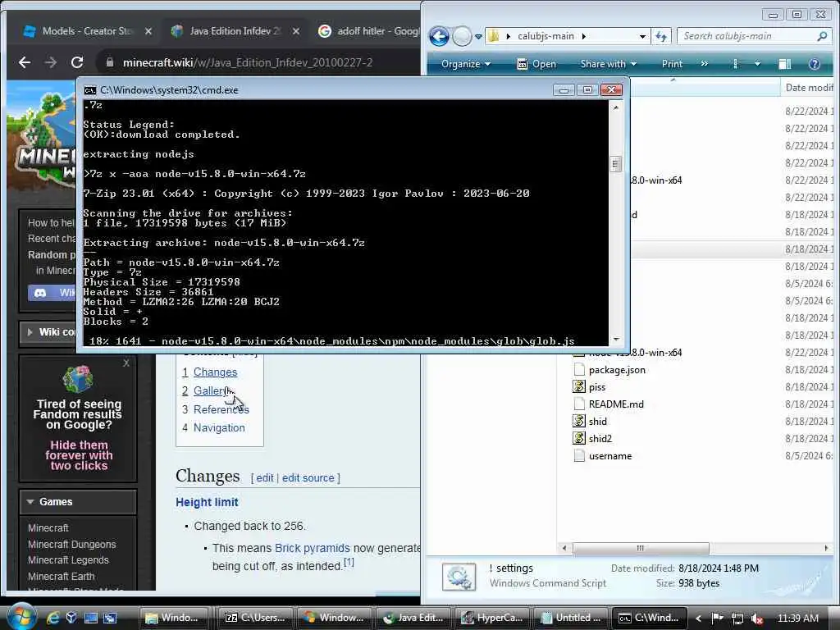The image size is (840, 630).
Task: Close the Models - Creator tab
Action: pyautogui.click(x=148, y=31)
